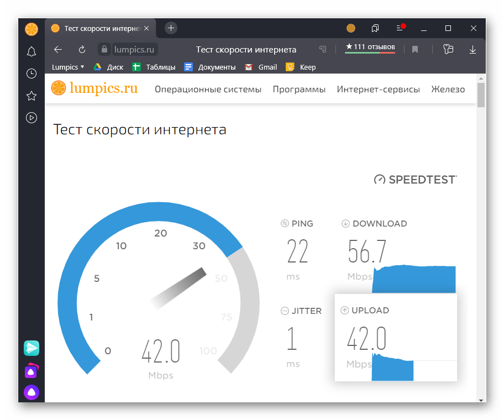The height and width of the screenshot is (420, 504).
Task: Open the messenger paper plane icon
Action: (32, 348)
